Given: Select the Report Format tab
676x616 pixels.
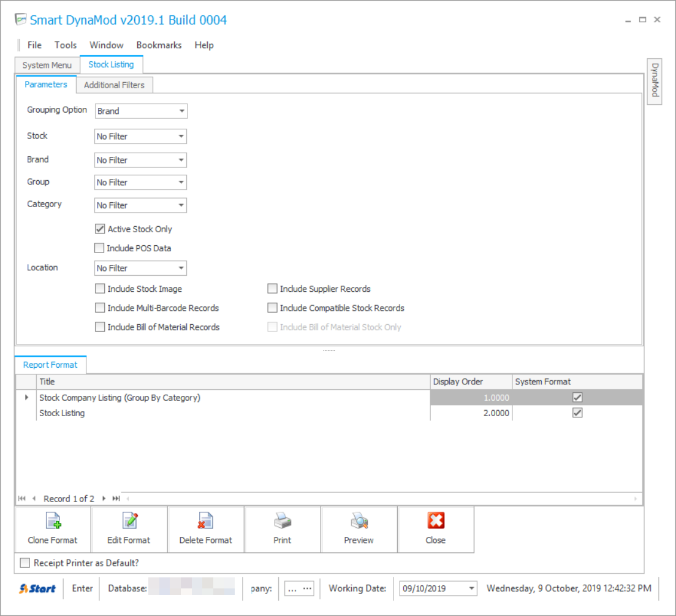Looking at the screenshot, I should coord(50,365).
